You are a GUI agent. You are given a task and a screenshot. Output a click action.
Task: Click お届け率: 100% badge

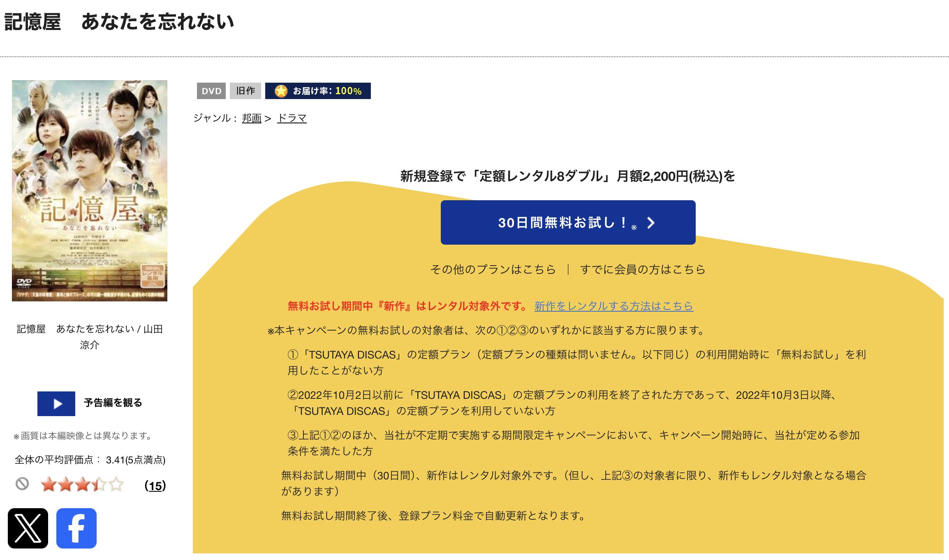click(x=318, y=91)
